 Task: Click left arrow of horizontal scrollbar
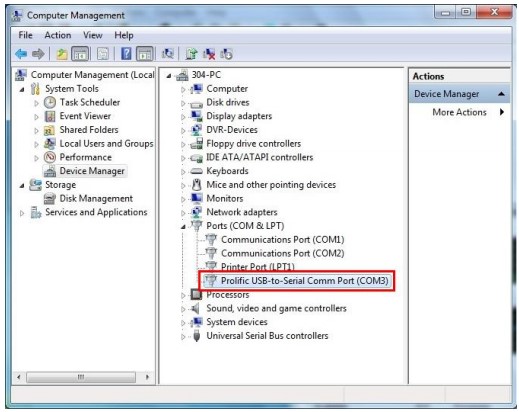pyautogui.click(x=19, y=377)
